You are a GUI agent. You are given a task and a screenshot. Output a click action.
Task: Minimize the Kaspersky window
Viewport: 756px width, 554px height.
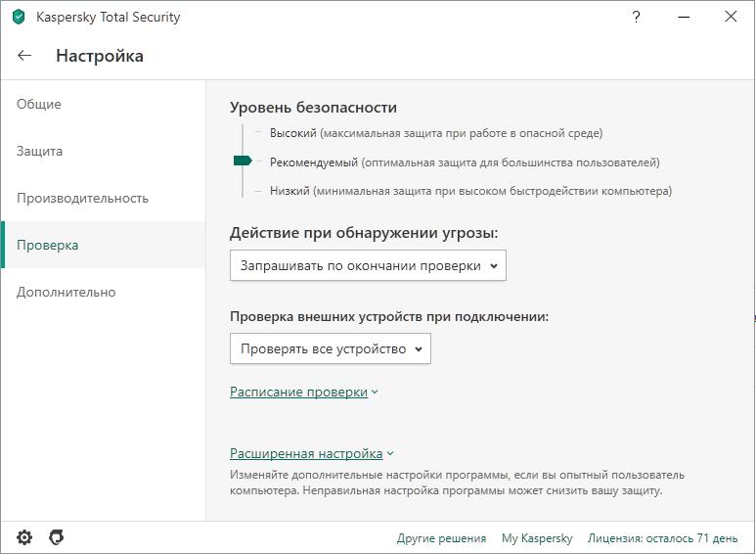(684, 17)
